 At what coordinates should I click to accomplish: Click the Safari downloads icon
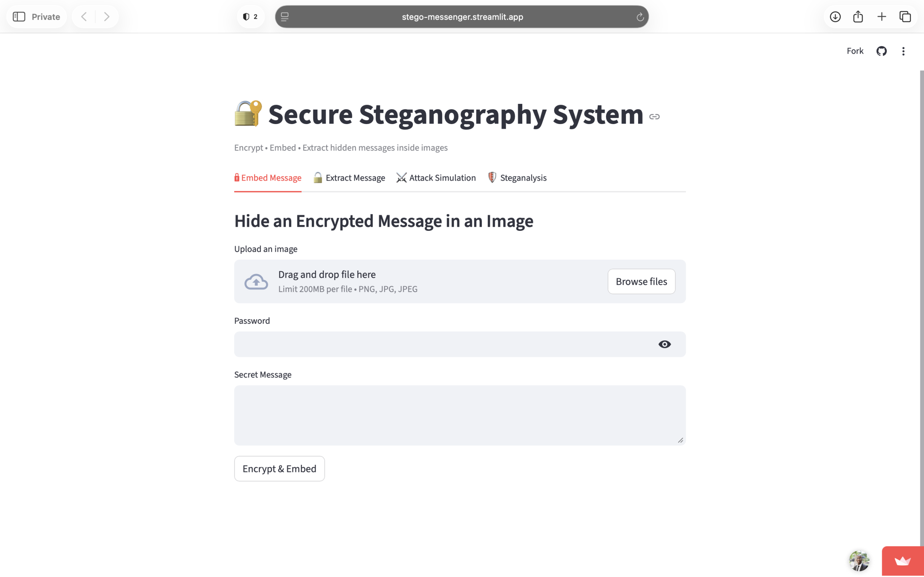pos(835,17)
